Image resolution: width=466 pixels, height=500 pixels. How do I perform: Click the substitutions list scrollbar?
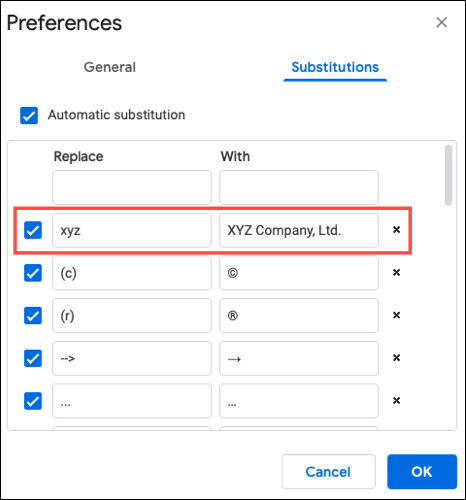[449, 175]
